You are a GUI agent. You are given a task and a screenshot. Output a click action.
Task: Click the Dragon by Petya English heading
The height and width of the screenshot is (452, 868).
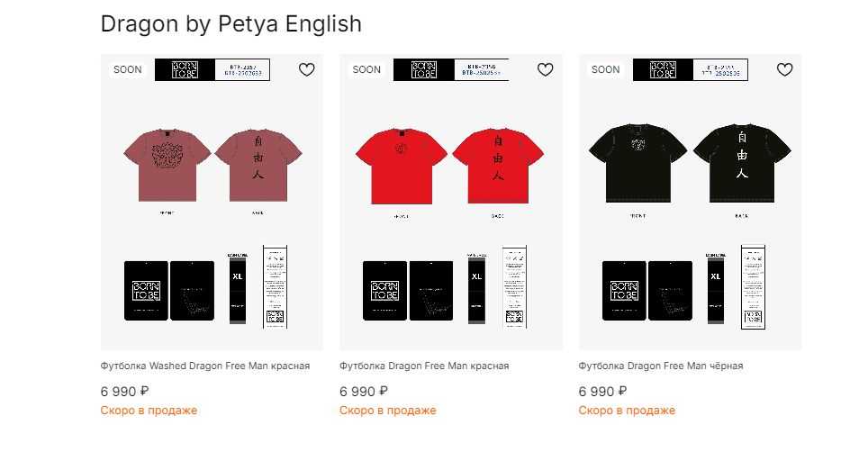[x=231, y=24]
